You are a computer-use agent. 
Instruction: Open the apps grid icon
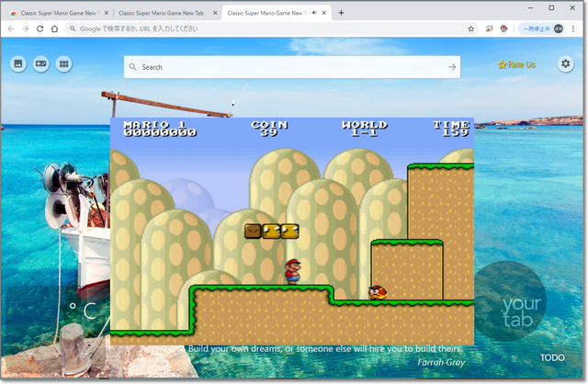click(63, 64)
